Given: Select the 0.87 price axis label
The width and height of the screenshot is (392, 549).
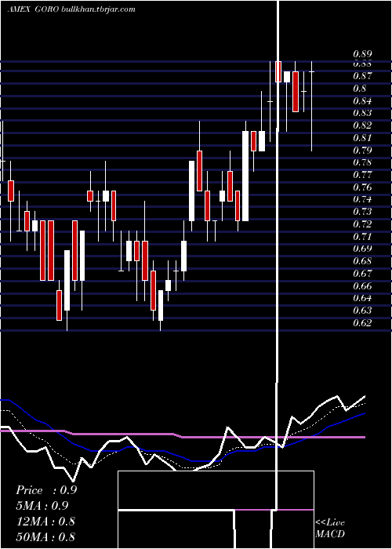Looking at the screenshot, I should [362, 76].
